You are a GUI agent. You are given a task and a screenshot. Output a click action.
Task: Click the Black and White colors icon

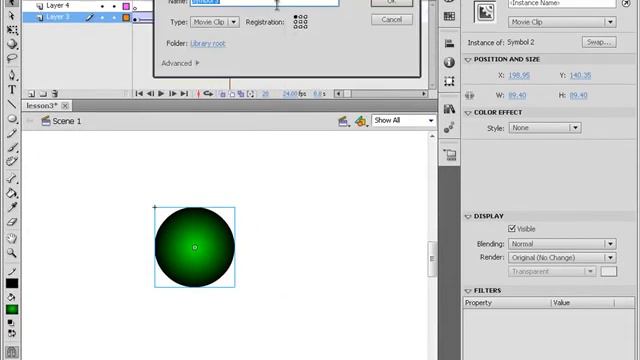click(11, 323)
